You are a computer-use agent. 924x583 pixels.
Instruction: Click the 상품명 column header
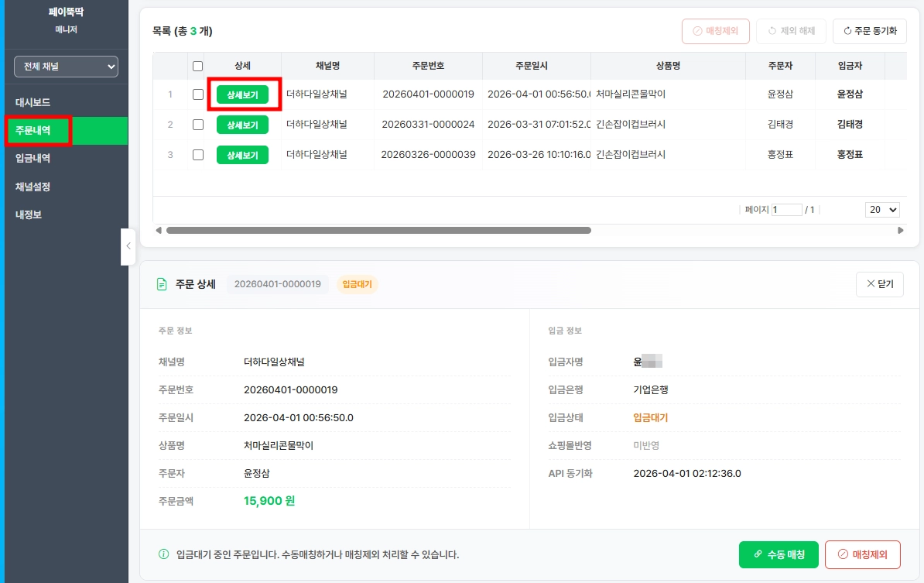[669, 66]
